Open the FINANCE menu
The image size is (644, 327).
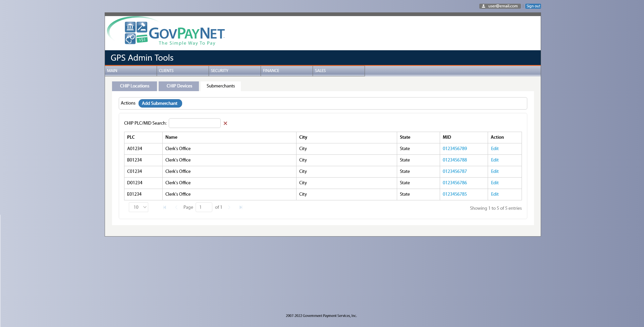tap(286, 71)
